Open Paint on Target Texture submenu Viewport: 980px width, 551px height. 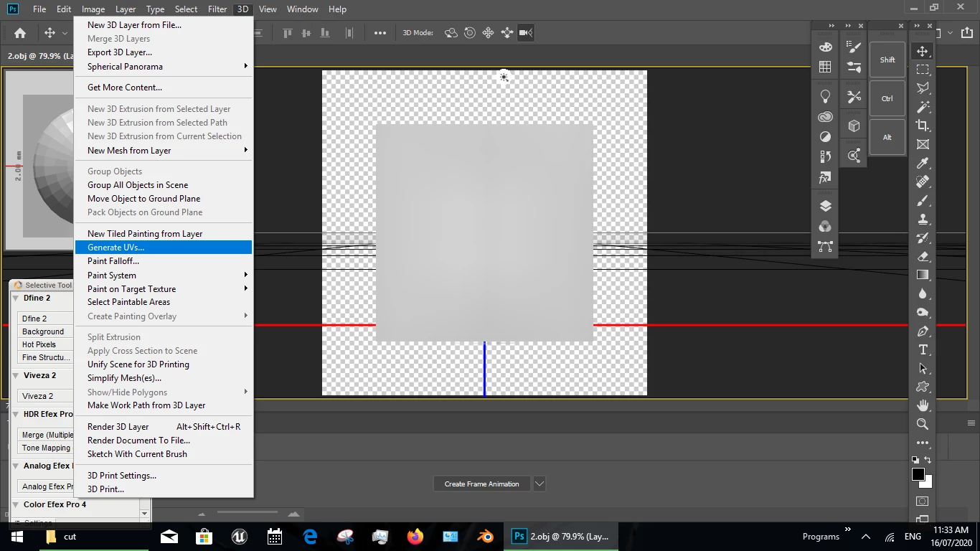click(164, 289)
